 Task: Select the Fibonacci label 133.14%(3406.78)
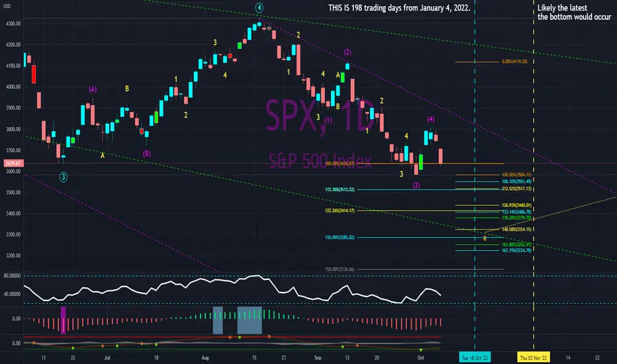coord(516,212)
